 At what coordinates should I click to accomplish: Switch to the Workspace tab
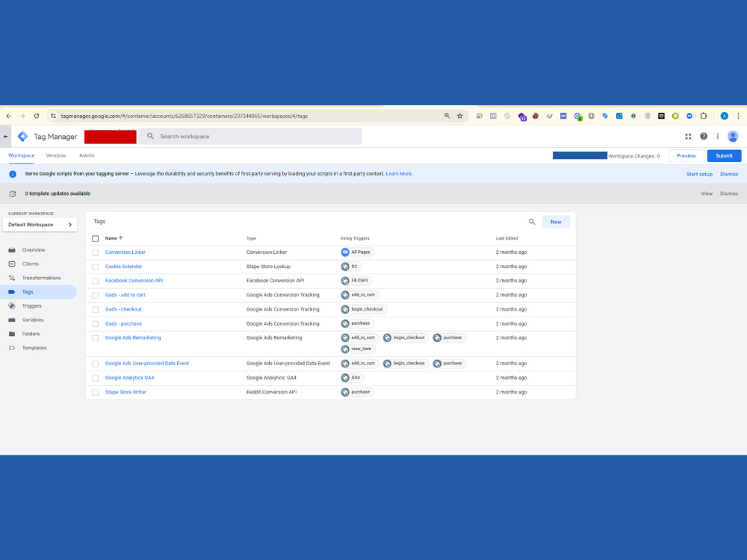(22, 155)
